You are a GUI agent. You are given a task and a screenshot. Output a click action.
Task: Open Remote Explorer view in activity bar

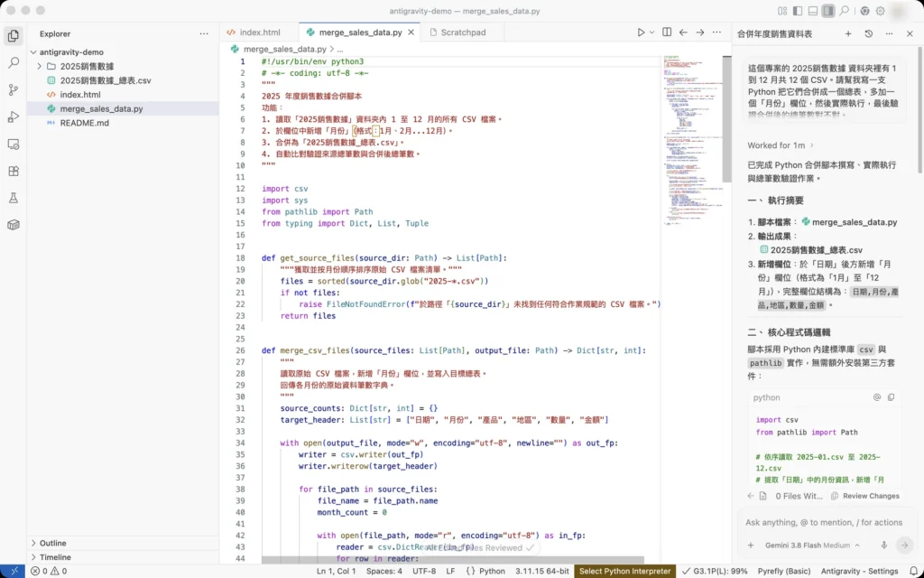(x=13, y=144)
